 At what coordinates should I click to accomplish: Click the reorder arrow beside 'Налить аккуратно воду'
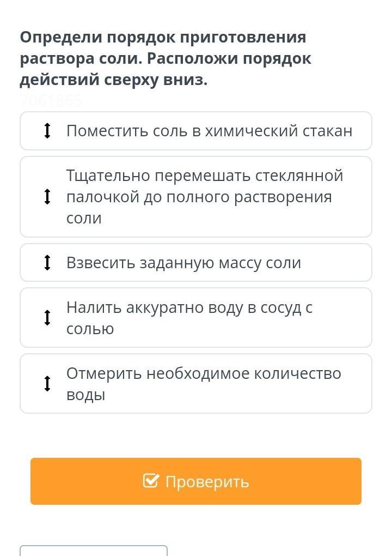(47, 318)
